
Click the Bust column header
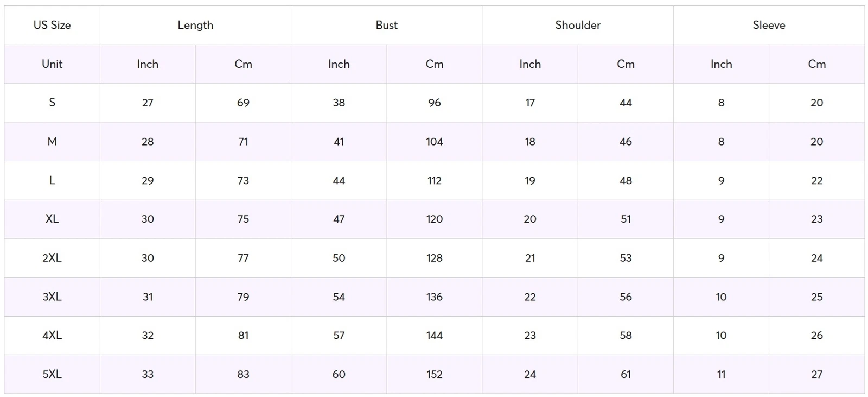[386, 25]
